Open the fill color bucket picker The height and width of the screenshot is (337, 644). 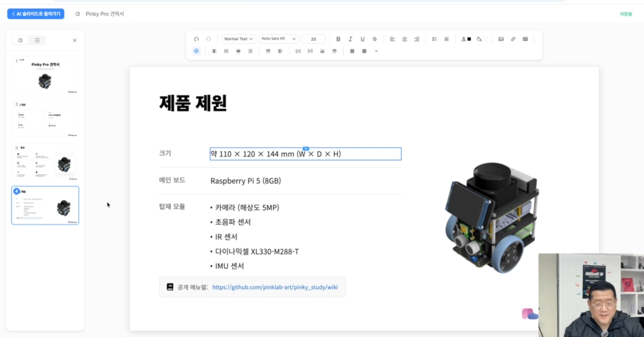pyautogui.click(x=481, y=39)
